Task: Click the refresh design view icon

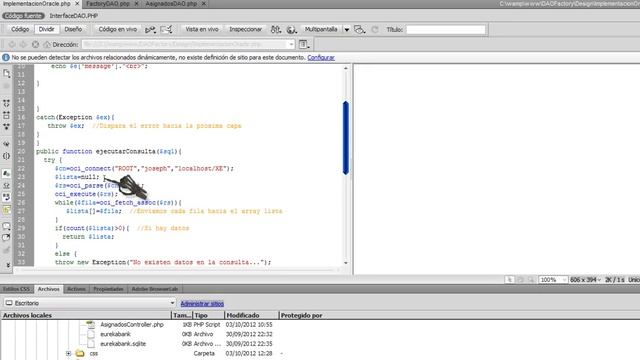Action: click(x=375, y=29)
